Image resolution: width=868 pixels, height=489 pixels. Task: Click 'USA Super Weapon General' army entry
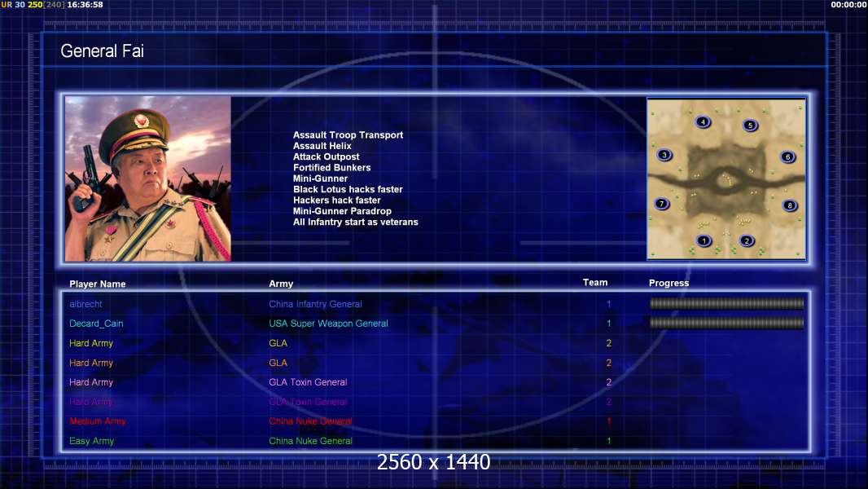point(328,324)
